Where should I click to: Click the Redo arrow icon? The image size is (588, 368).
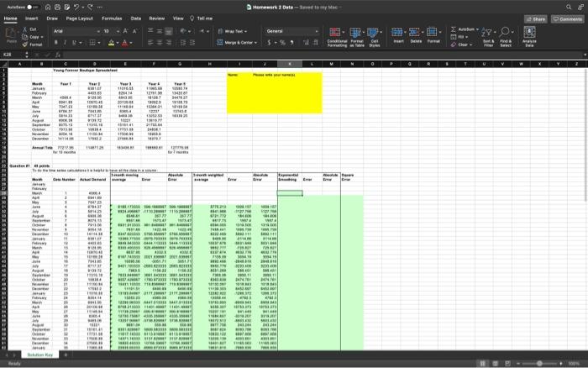(90, 7)
